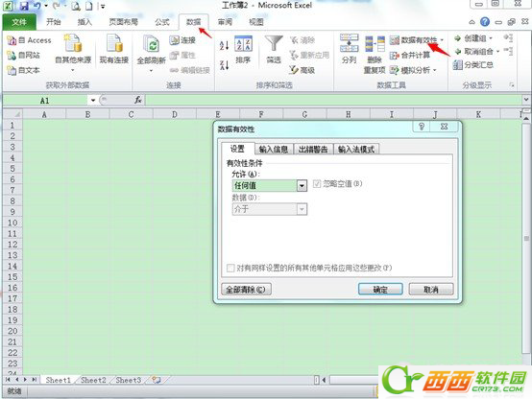Click Clear All (全部清除) button

(246, 290)
